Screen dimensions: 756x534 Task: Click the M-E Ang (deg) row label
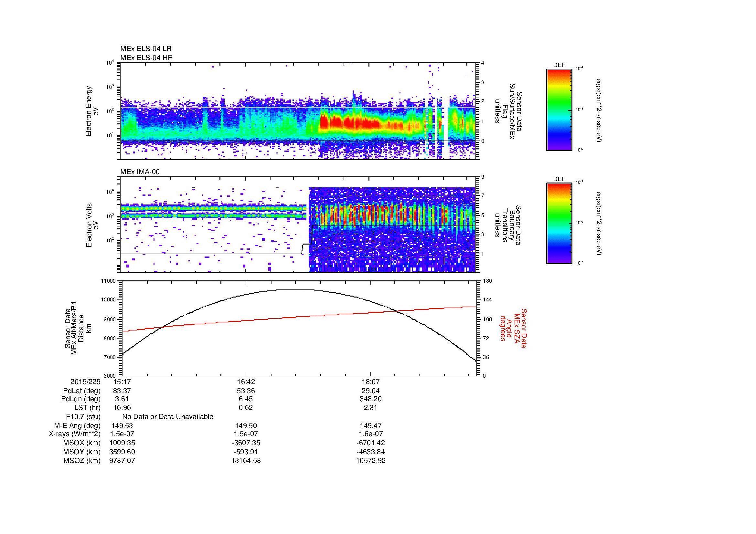tap(77, 425)
